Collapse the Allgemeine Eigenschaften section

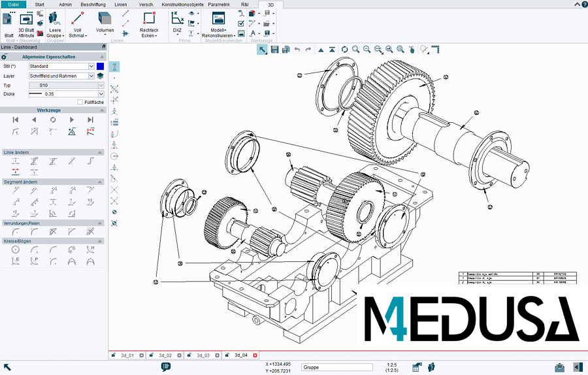tap(102, 57)
